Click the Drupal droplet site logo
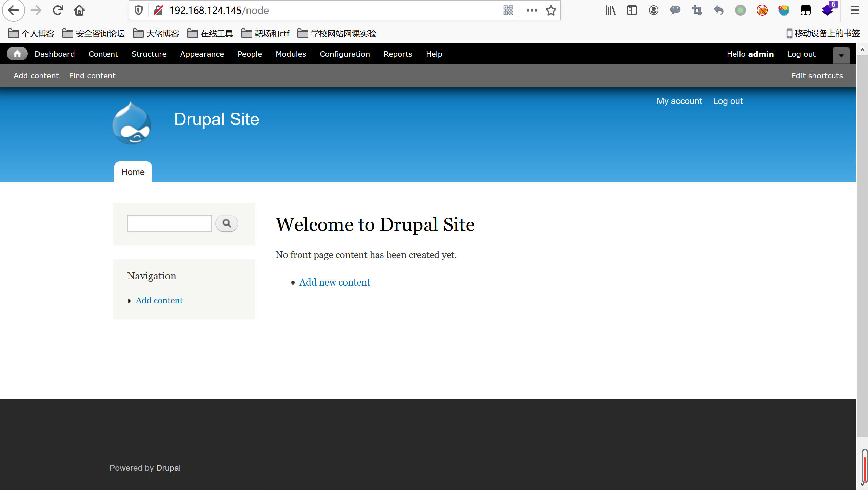 [x=132, y=123]
